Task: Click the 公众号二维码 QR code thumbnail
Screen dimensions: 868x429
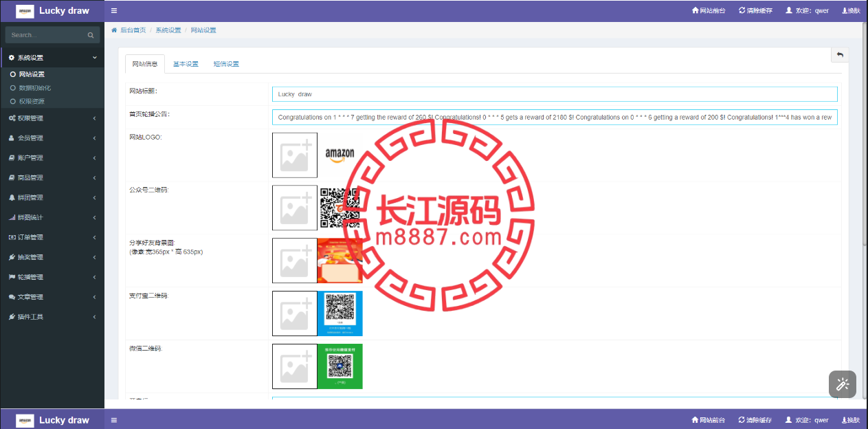Action: 340,208
